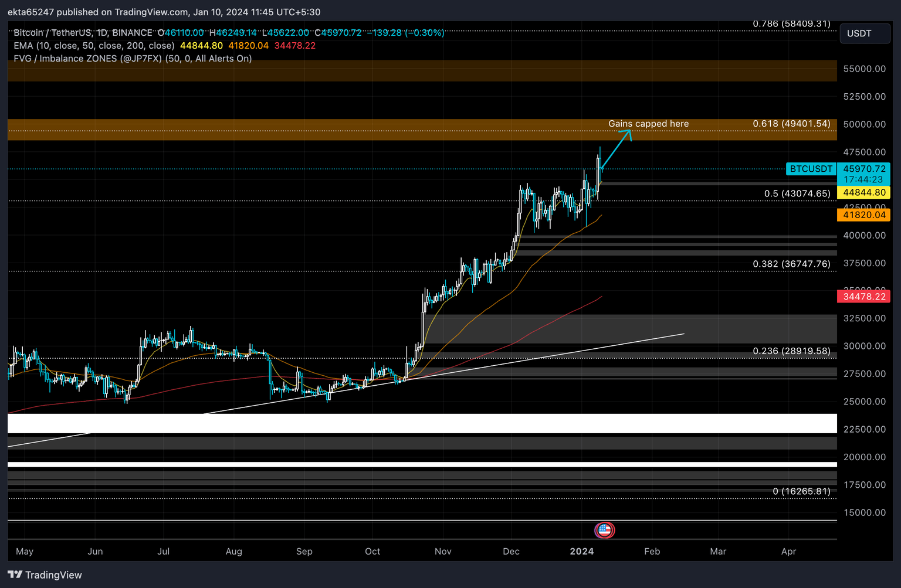Click the orange 41820.04 EMA price label

pyautogui.click(x=863, y=215)
